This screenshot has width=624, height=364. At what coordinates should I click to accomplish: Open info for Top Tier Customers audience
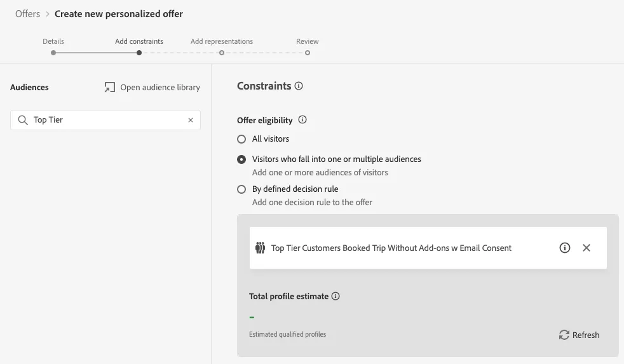coord(565,248)
